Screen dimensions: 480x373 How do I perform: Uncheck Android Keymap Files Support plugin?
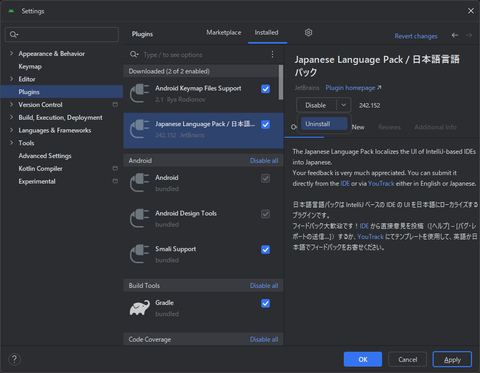(x=266, y=89)
